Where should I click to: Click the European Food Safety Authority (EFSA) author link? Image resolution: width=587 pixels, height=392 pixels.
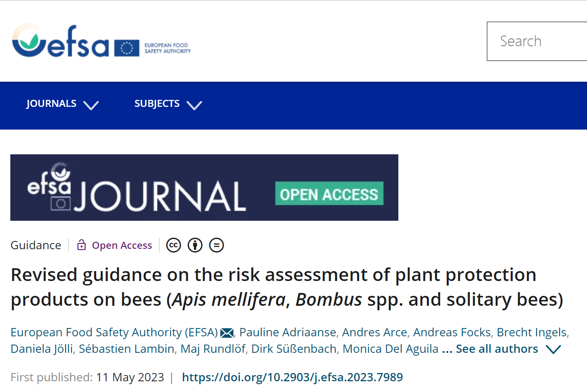[x=114, y=332]
